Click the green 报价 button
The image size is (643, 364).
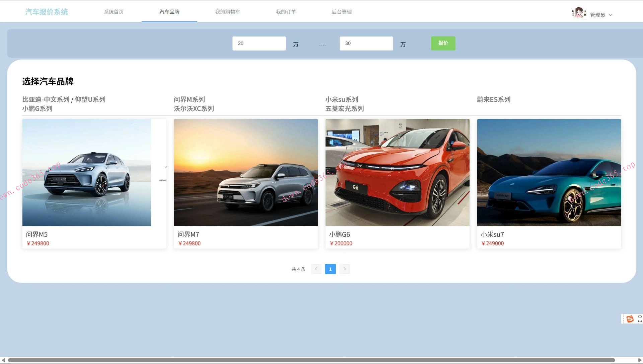443,43
